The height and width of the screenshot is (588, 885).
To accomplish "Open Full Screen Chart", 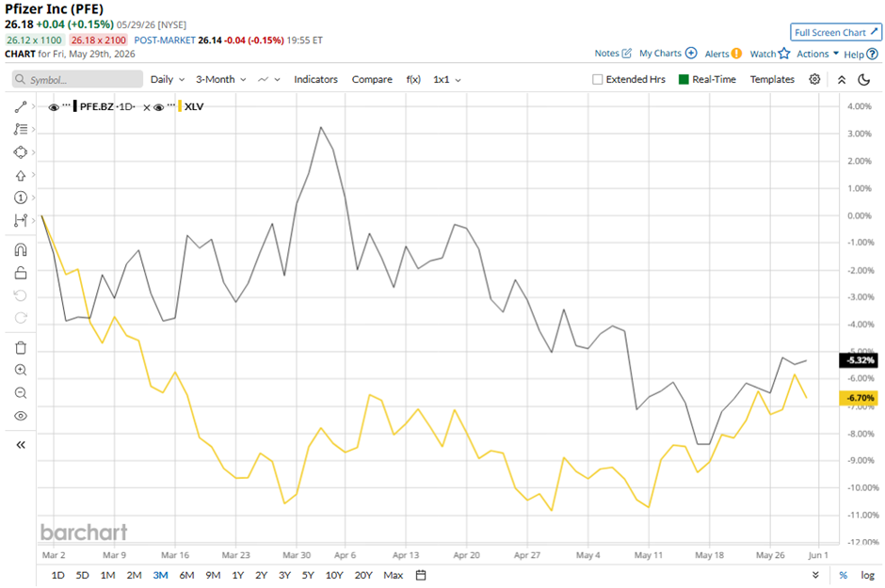I will [836, 32].
